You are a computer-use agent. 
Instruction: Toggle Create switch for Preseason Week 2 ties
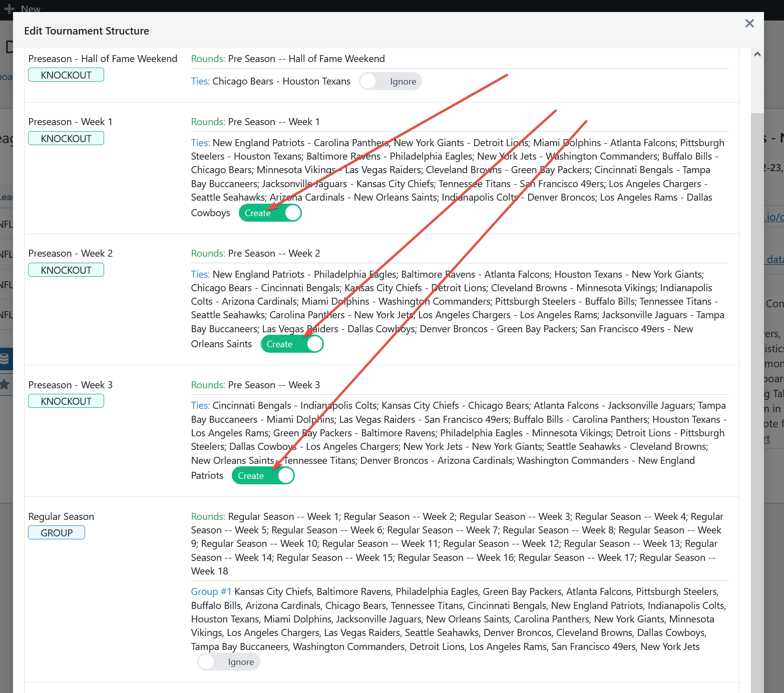[292, 344]
